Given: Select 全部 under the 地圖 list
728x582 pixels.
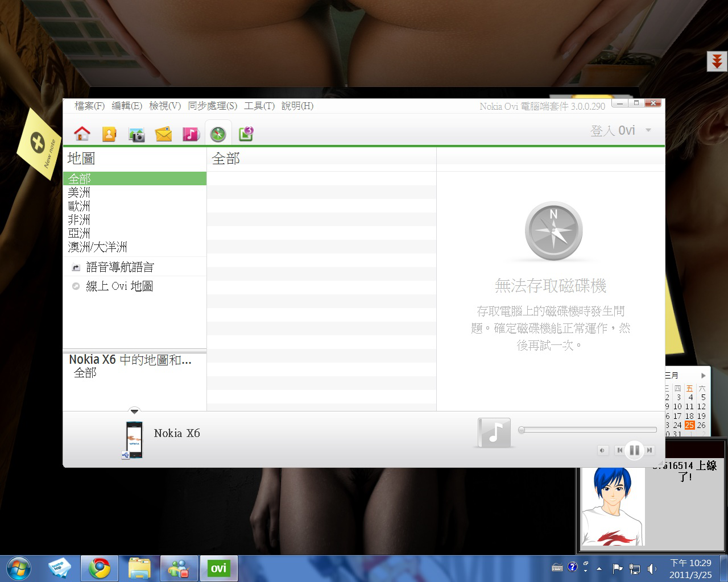Looking at the screenshot, I should pyautogui.click(x=134, y=178).
